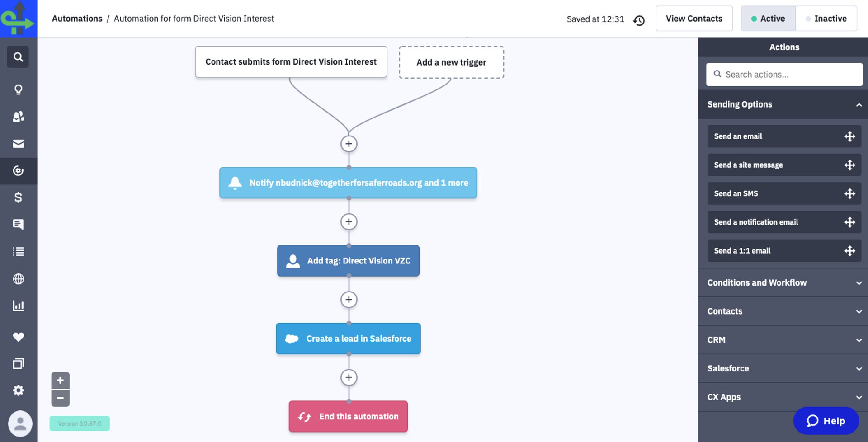The height and width of the screenshot is (442, 868).
Task: Click the Deals dollar sign icon
Action: [x=18, y=197]
